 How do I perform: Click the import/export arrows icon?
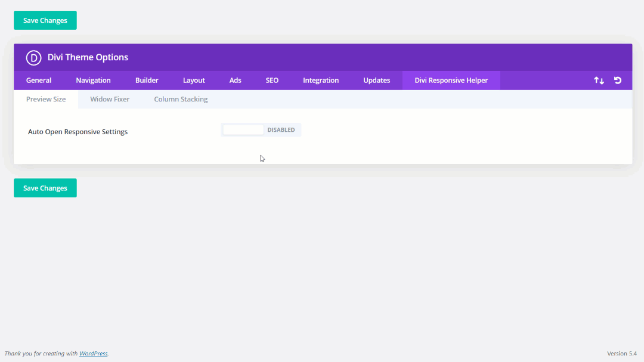(599, 81)
